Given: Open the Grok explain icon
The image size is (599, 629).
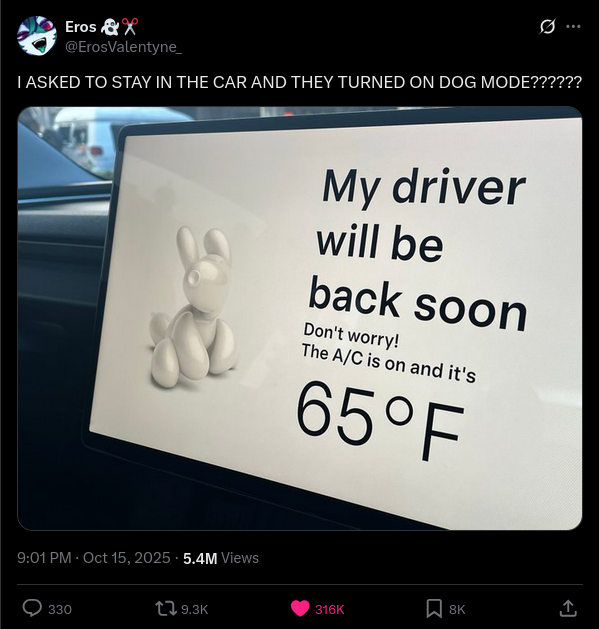Looking at the screenshot, I should pos(547,27).
